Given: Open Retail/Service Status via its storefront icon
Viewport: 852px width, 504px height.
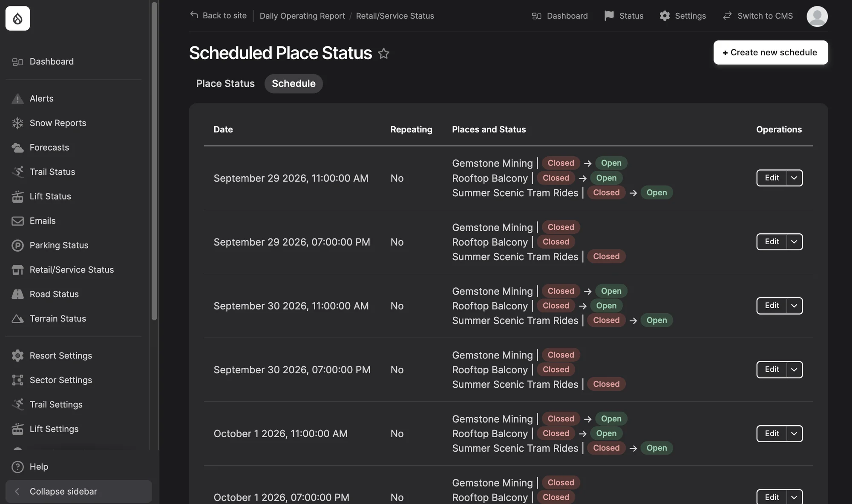Looking at the screenshot, I should point(17,270).
